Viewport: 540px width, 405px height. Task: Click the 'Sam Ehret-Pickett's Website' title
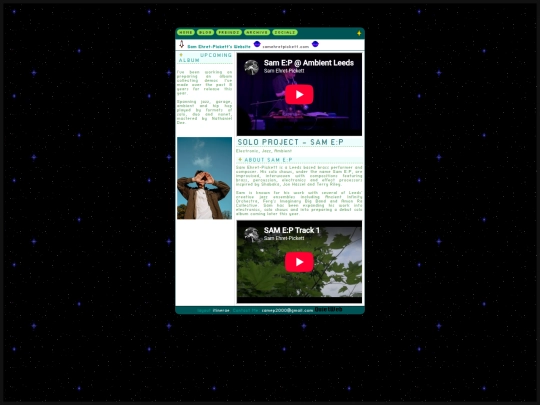click(x=219, y=46)
